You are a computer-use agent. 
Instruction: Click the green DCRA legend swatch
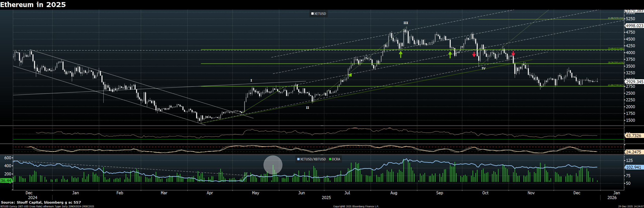click(330, 159)
